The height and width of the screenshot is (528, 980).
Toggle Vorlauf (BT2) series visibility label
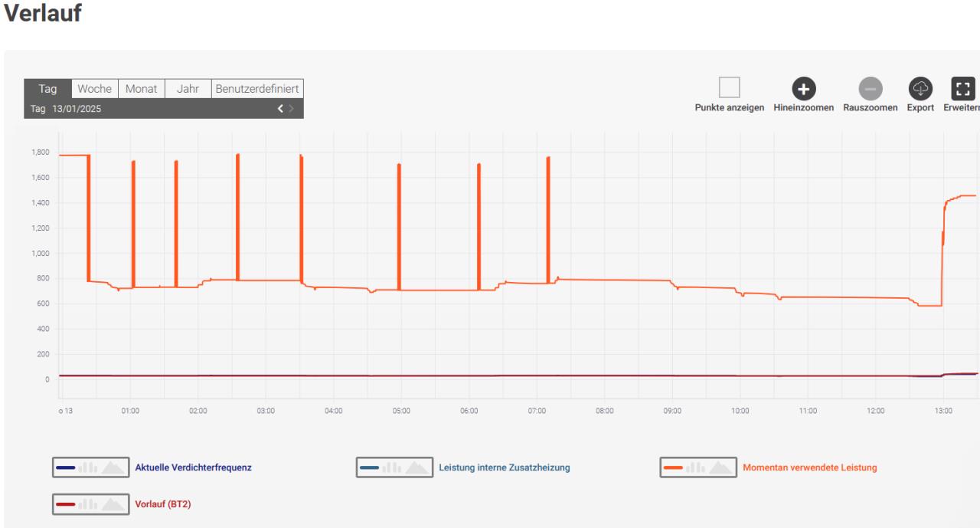point(163,504)
